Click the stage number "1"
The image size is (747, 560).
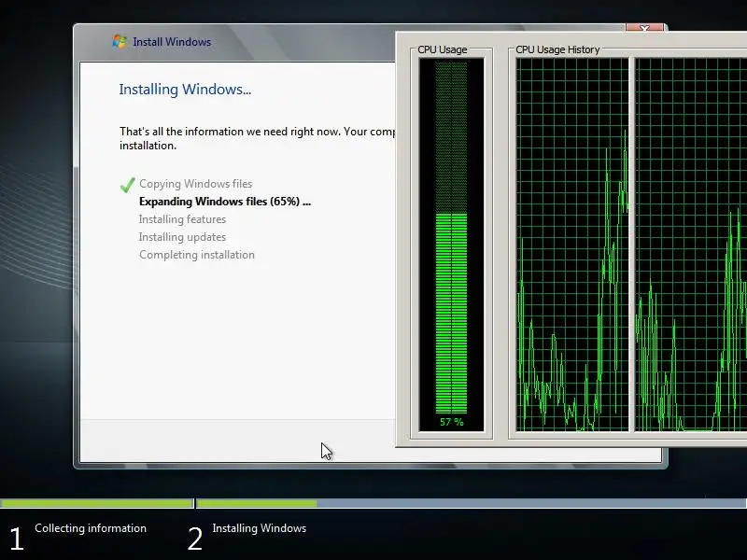click(17, 539)
